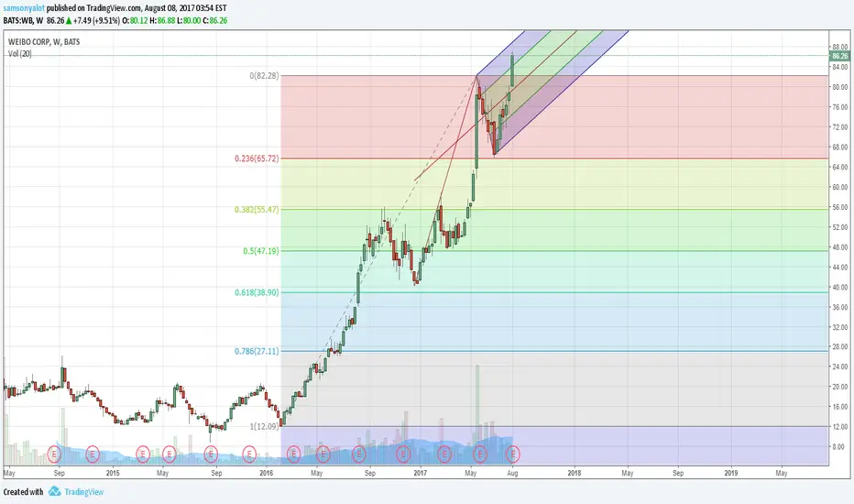
Task: Click the 2016 label on time axis
Action: (267, 473)
